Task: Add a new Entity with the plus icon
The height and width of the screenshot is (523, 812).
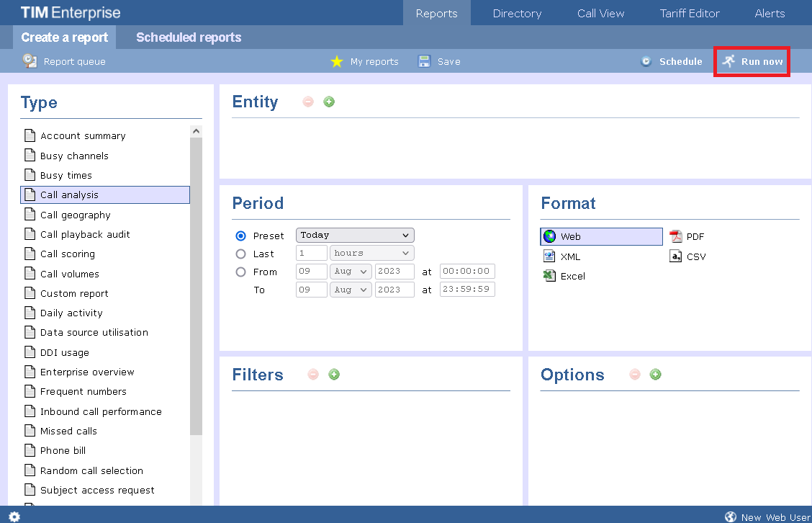Action: click(x=329, y=102)
